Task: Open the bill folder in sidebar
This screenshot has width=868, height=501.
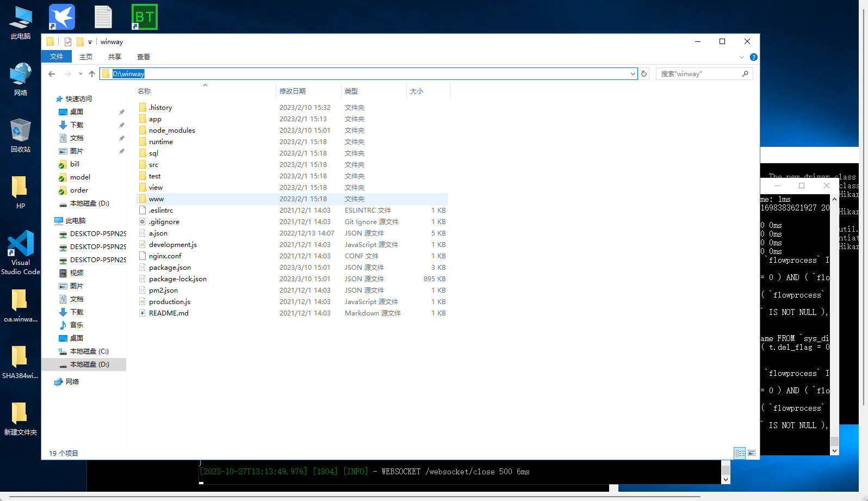Action: click(x=75, y=164)
